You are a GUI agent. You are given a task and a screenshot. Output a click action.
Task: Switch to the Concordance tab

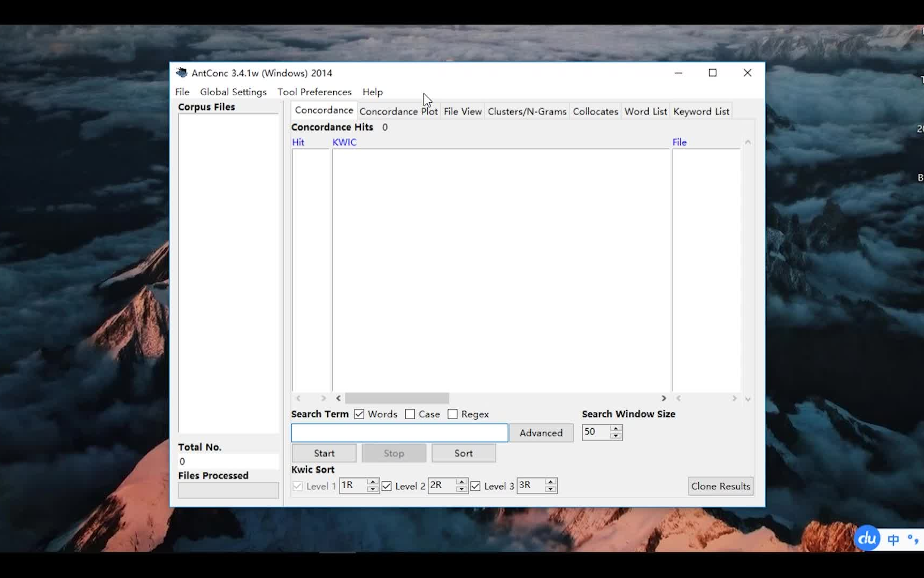point(324,110)
